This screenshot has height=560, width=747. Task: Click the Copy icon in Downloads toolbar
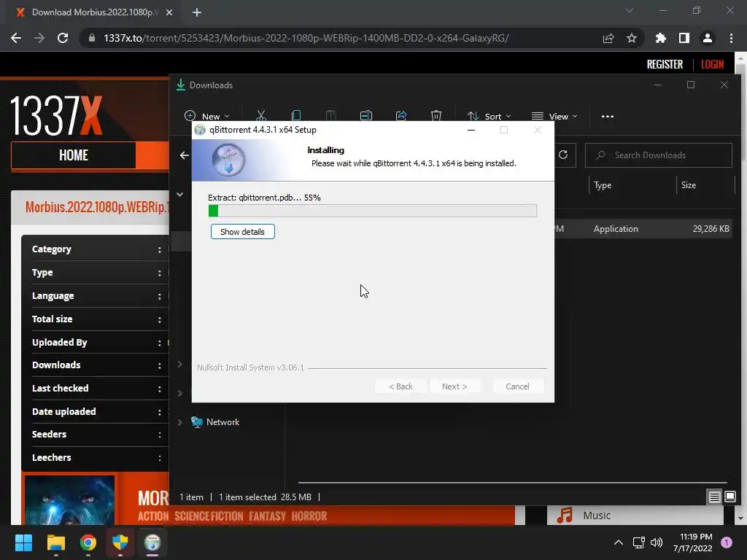click(x=296, y=116)
